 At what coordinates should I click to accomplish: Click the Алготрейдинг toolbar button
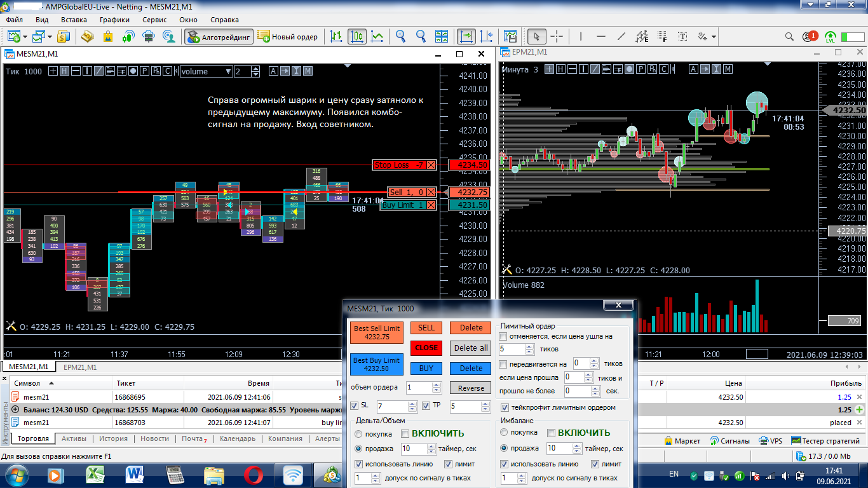[x=219, y=37]
